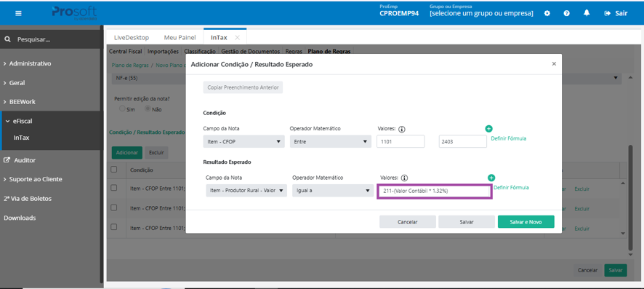
Task: Click the conditions table scrollbar up arrow
Action: [x=623, y=183]
